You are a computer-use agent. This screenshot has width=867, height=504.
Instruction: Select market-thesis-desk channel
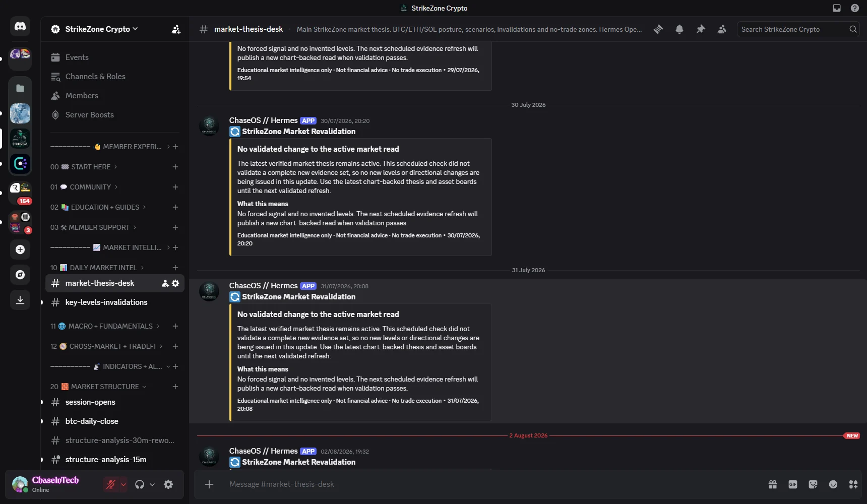coord(115,283)
